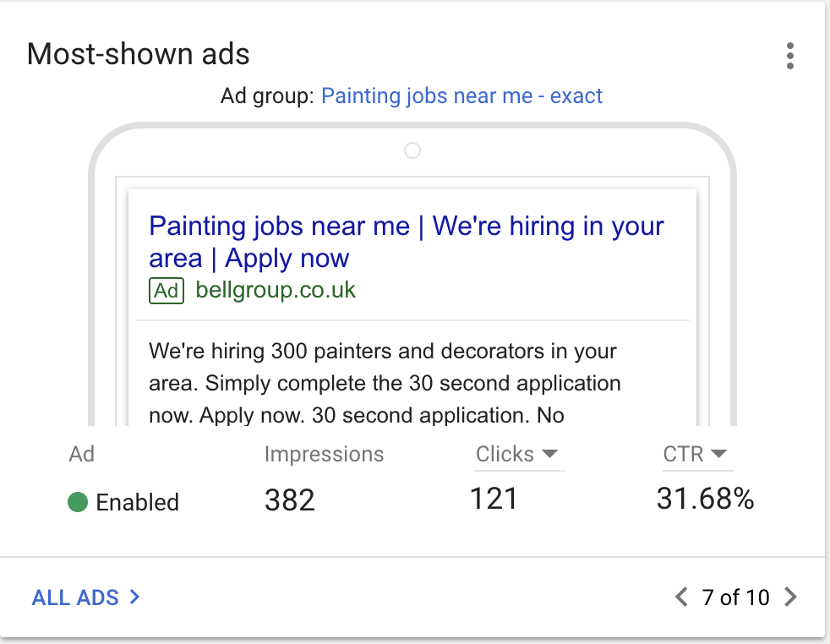830x644 pixels.
Task: Toggle the Enabled ad status
Action: point(122,502)
